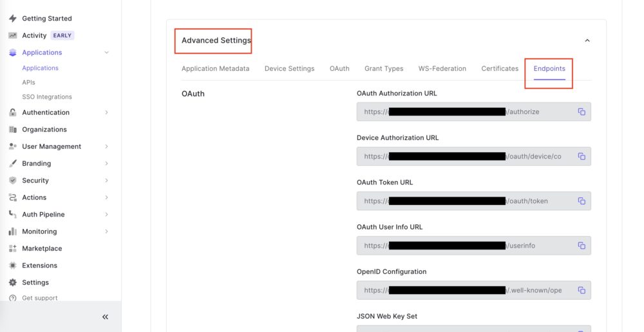Screen dimensions: 644x332
Task: Click the OAuth User Info URL field
Action: pos(473,246)
